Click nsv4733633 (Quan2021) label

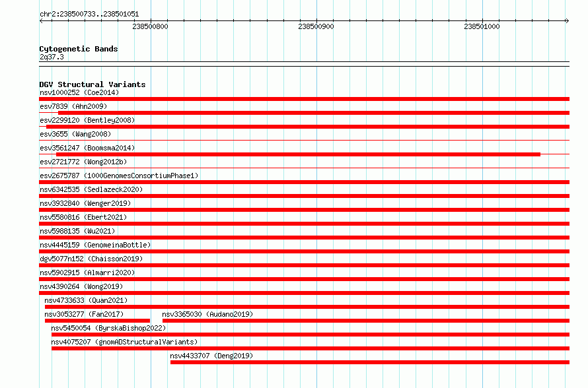coord(86,300)
